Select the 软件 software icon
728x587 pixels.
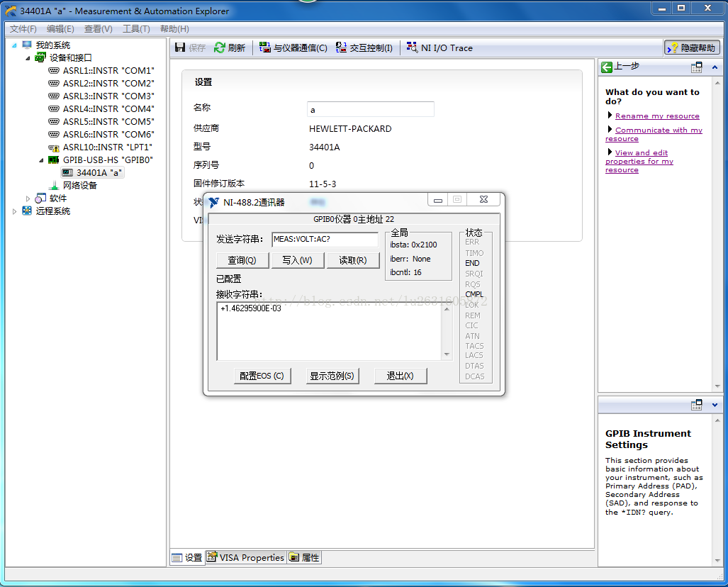(40, 199)
